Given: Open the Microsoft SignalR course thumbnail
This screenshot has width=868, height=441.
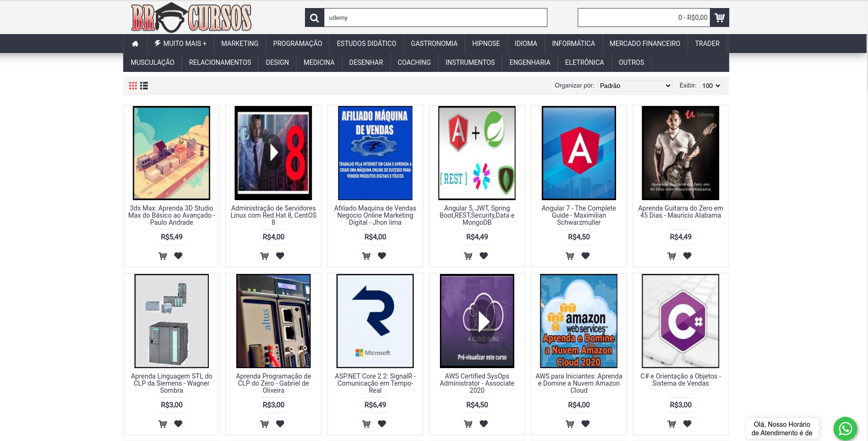Looking at the screenshot, I should tap(375, 321).
